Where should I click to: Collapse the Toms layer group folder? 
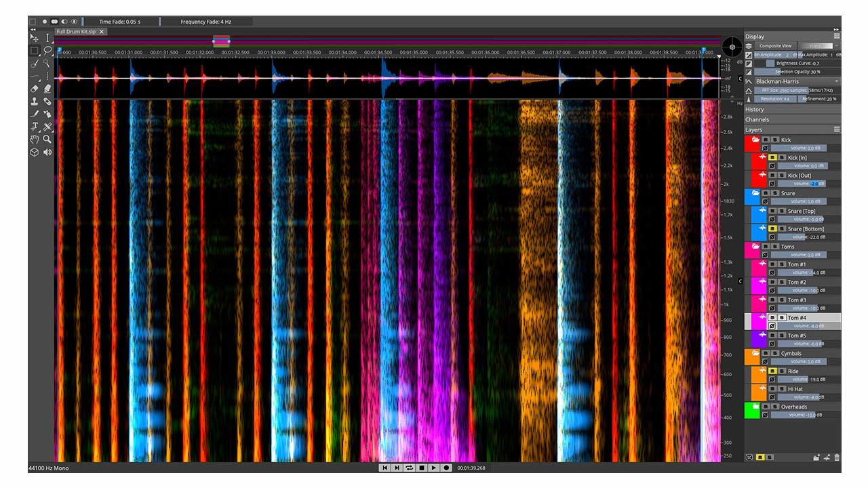(x=755, y=246)
